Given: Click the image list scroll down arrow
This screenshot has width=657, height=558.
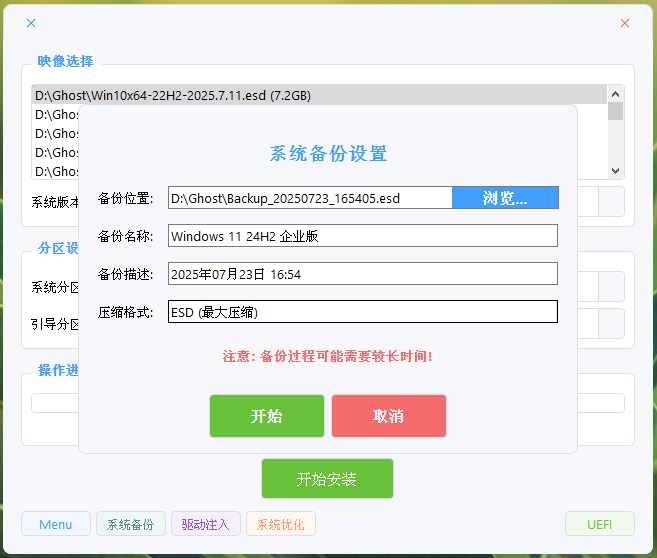Looking at the screenshot, I should pyautogui.click(x=616, y=170).
